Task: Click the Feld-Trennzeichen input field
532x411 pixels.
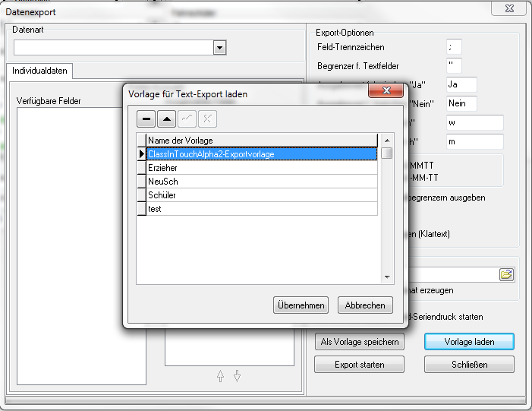Action: [455, 47]
